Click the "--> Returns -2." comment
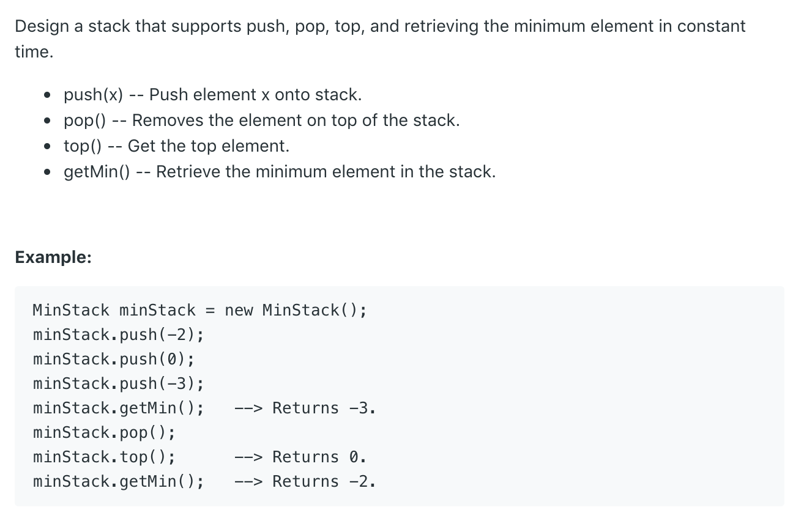The image size is (804, 532). click(x=305, y=481)
